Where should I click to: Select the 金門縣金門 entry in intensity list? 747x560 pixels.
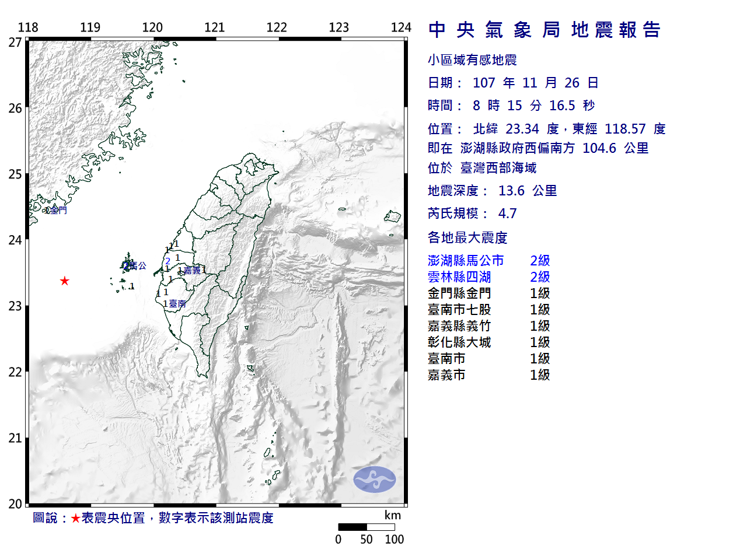(x=459, y=293)
